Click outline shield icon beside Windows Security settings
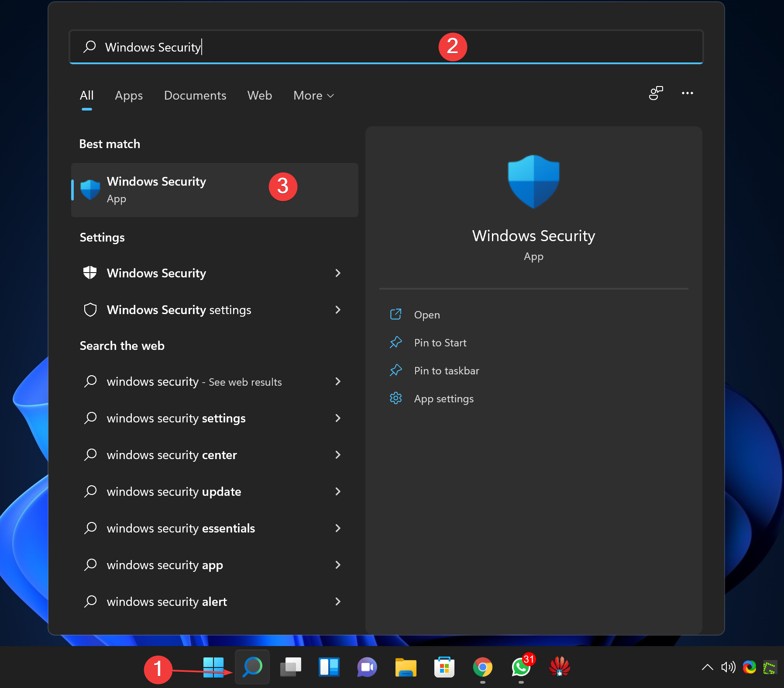784x688 pixels. pyautogui.click(x=90, y=310)
